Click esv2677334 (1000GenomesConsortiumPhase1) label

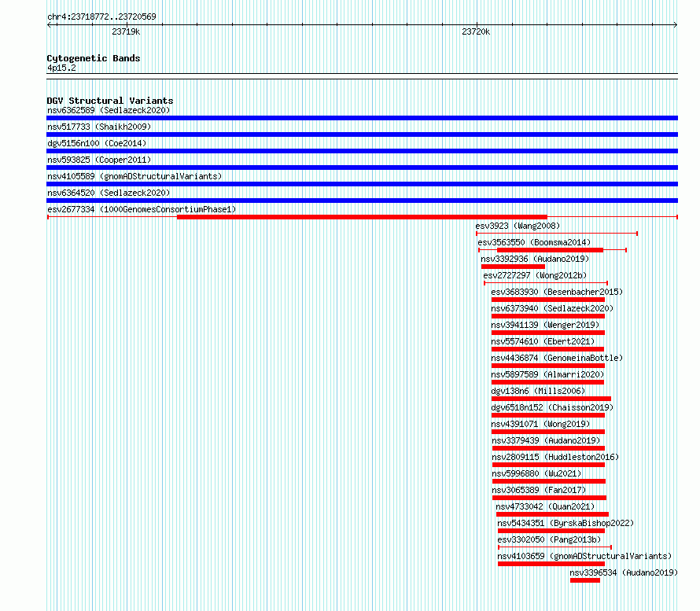(142, 209)
